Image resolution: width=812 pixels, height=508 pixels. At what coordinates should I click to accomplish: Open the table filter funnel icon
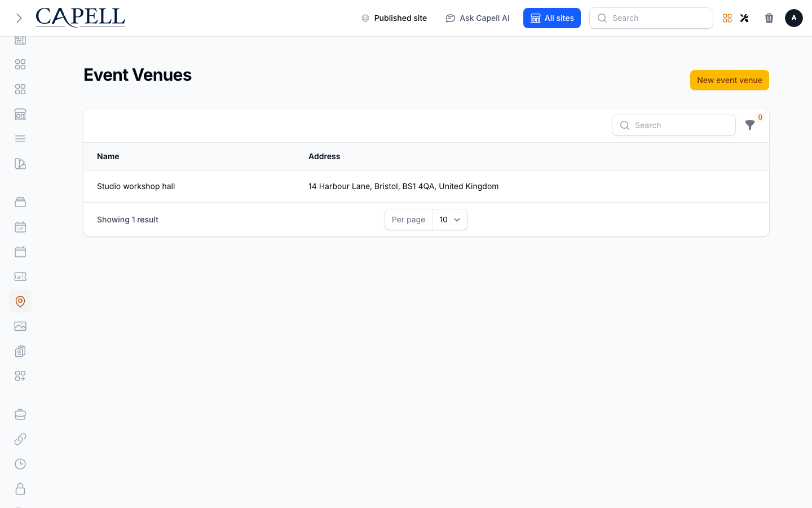pyautogui.click(x=750, y=125)
